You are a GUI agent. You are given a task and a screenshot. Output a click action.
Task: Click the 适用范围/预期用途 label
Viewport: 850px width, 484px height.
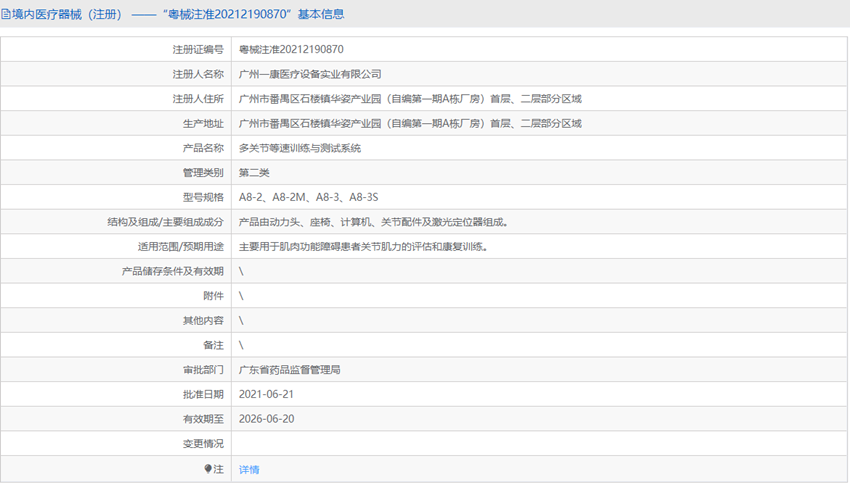(x=181, y=247)
